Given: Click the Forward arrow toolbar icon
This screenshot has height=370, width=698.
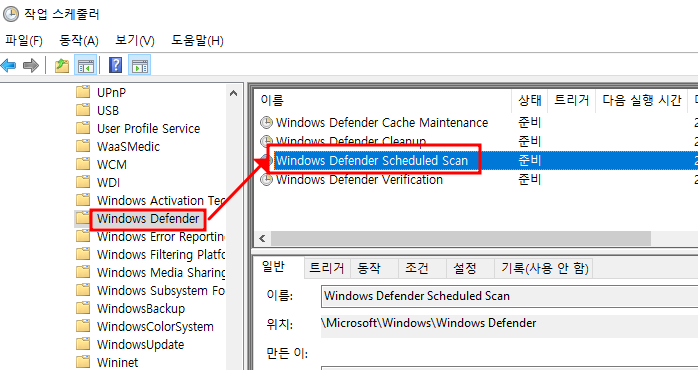Looking at the screenshot, I should coord(31,66).
